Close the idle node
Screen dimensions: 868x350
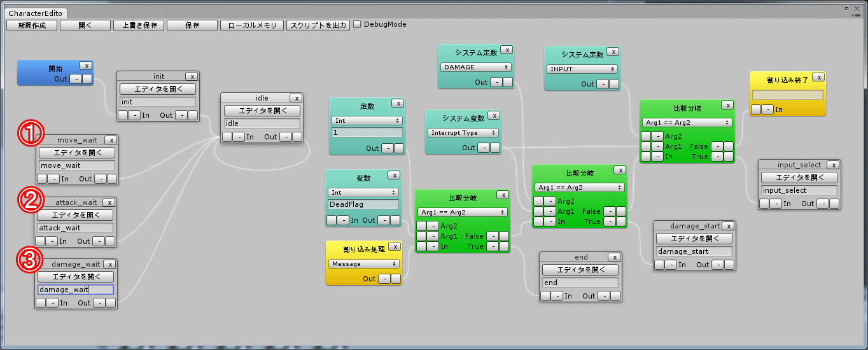click(295, 98)
